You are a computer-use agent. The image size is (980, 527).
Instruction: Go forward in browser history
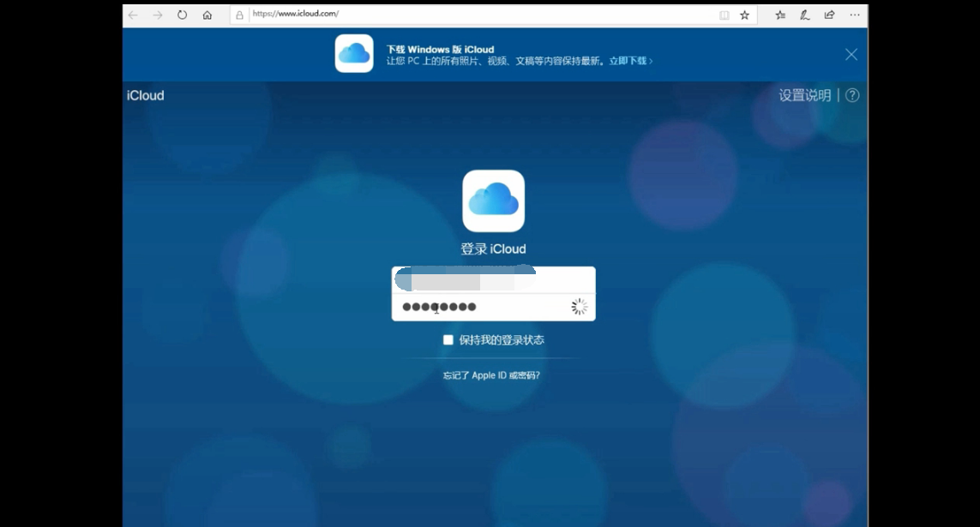[x=158, y=15]
